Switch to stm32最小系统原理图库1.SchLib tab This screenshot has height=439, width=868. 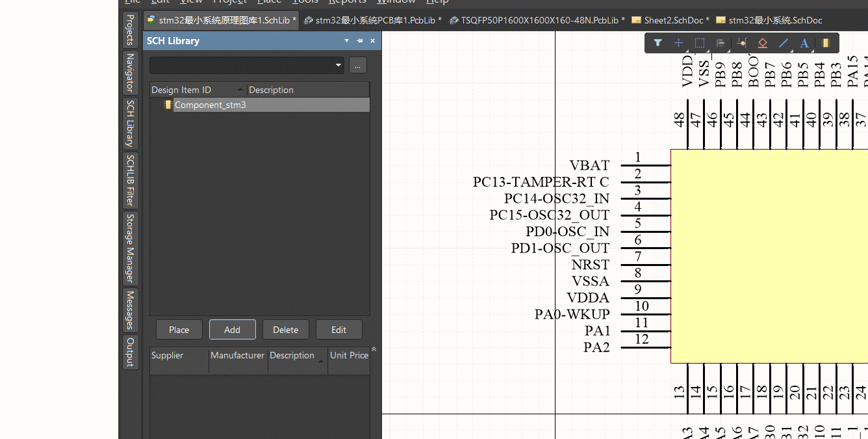(222, 20)
